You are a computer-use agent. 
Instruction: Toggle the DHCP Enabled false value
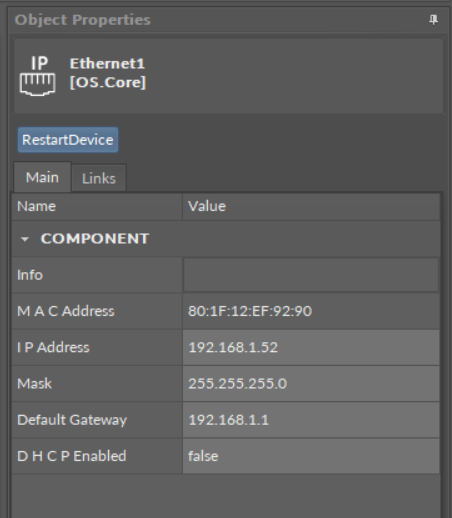click(x=311, y=456)
